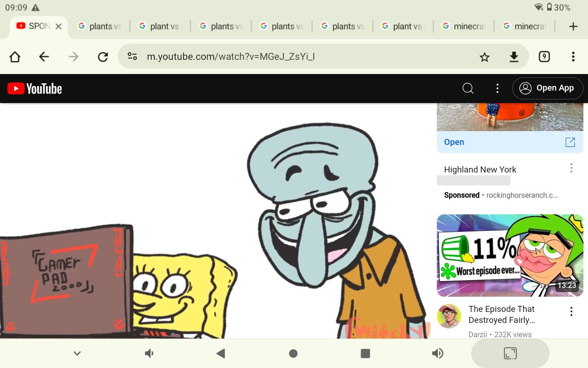
Task: Reload the YouTube page
Action: pyautogui.click(x=103, y=57)
